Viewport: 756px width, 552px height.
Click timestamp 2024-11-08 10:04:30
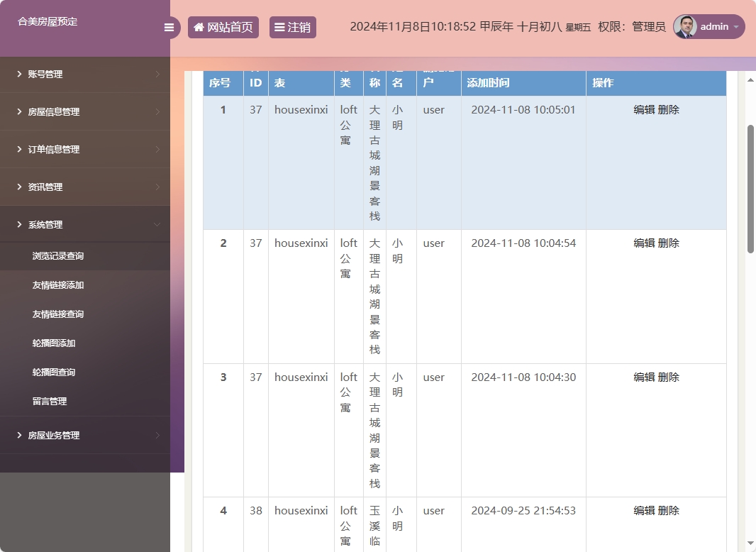pos(523,377)
